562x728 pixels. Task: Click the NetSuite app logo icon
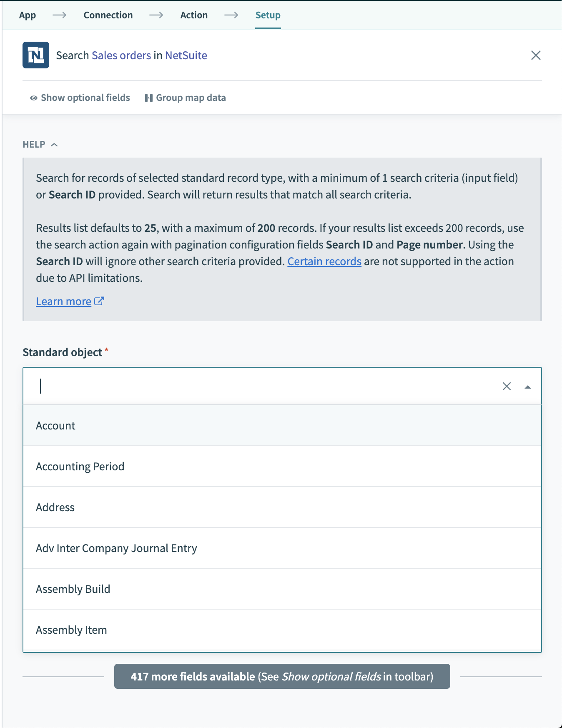pos(35,55)
